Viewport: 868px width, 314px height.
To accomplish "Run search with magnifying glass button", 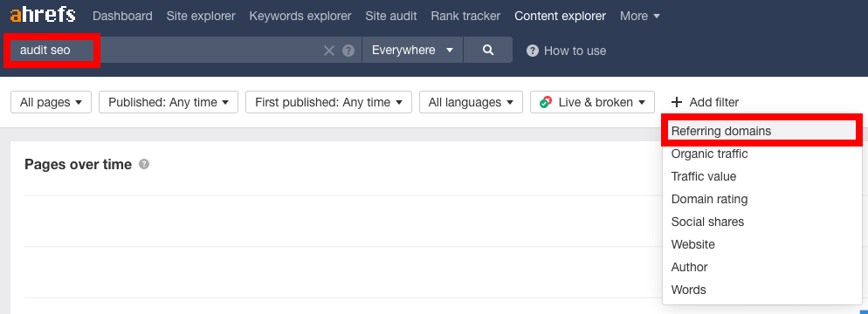I will (487, 51).
